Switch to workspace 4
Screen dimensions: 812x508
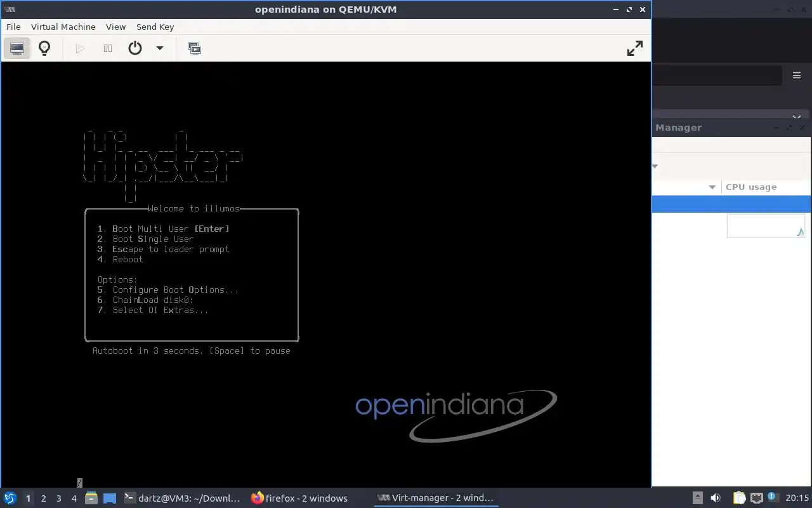coord(74,498)
